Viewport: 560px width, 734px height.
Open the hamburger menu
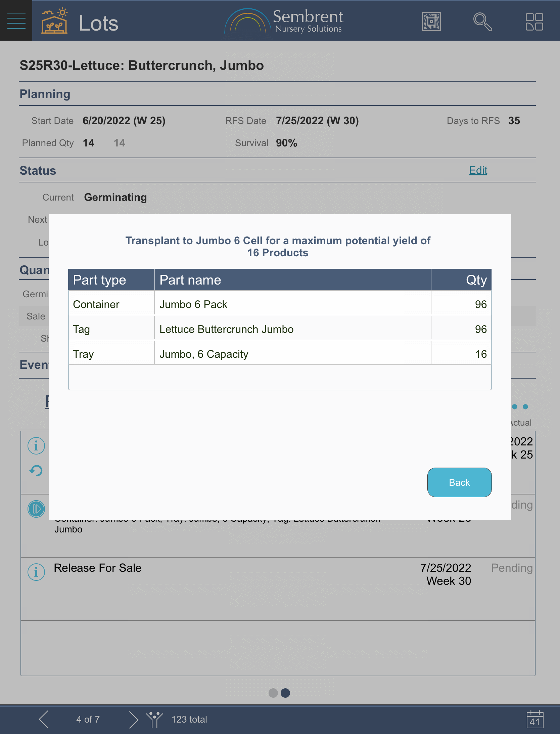tap(16, 20)
